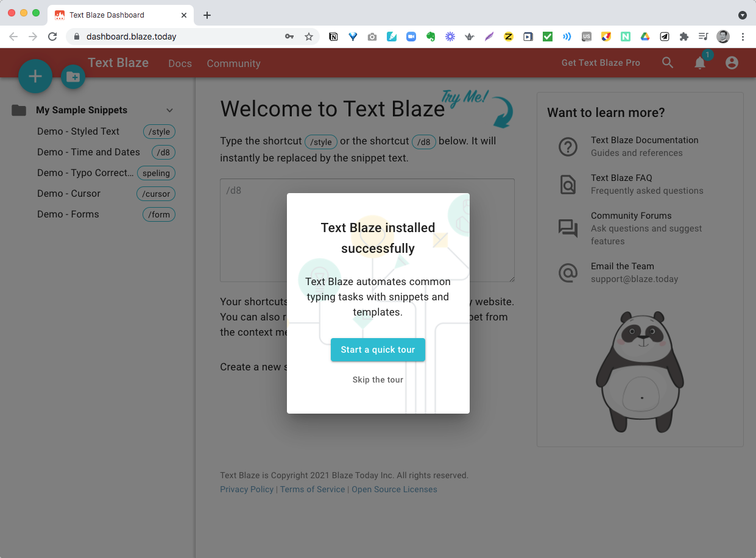The height and width of the screenshot is (558, 756).
Task: Open the Demo - Styled Text snippet
Action: tap(78, 131)
